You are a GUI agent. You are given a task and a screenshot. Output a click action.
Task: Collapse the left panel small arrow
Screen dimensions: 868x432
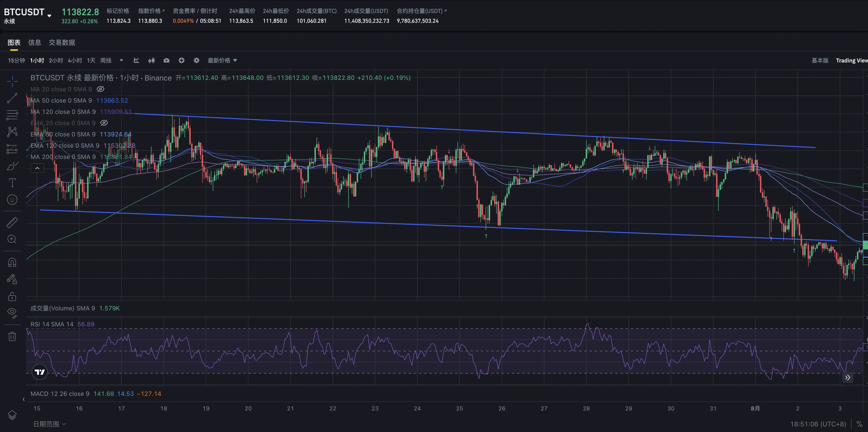point(23,400)
